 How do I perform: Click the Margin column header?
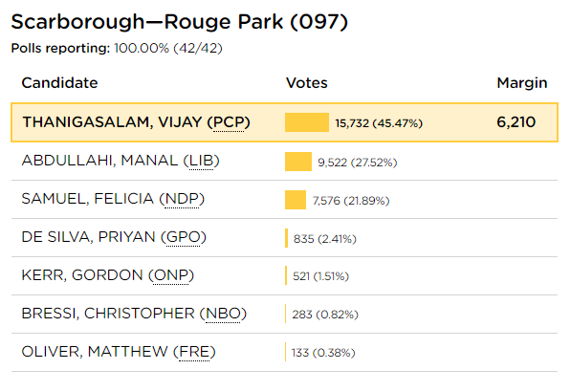[x=522, y=83]
